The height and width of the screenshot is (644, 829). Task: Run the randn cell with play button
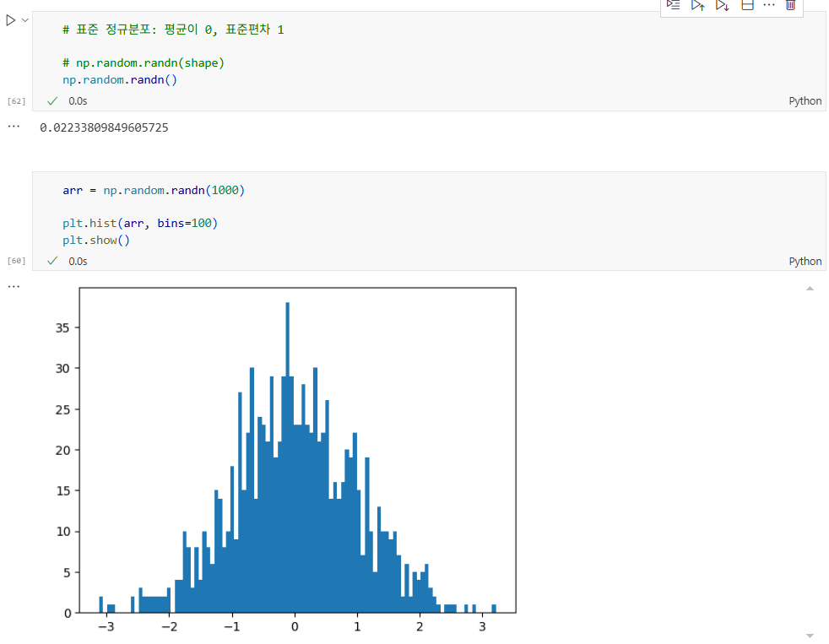(x=11, y=20)
